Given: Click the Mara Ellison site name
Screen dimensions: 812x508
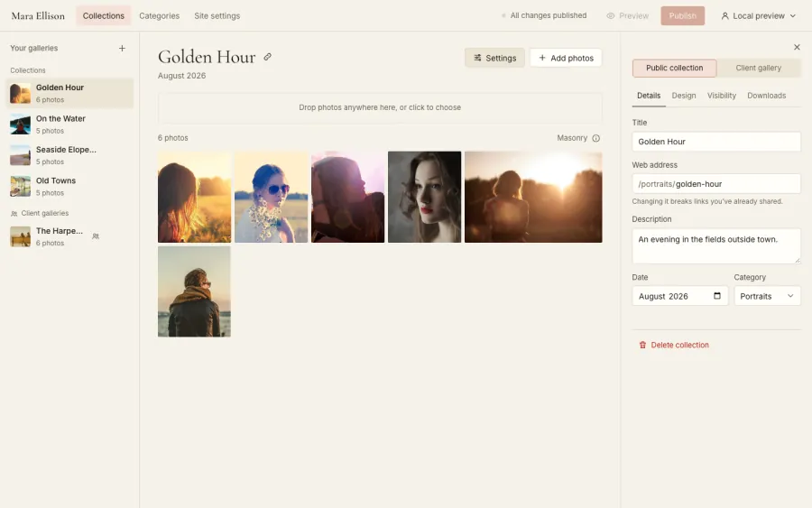Looking at the screenshot, I should [38, 16].
